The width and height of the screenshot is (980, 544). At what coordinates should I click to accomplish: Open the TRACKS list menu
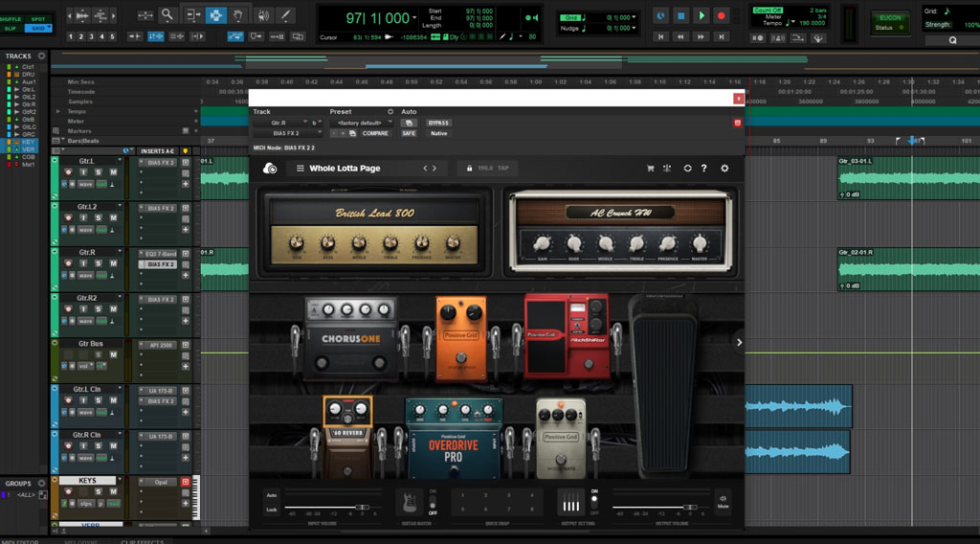click(41, 57)
